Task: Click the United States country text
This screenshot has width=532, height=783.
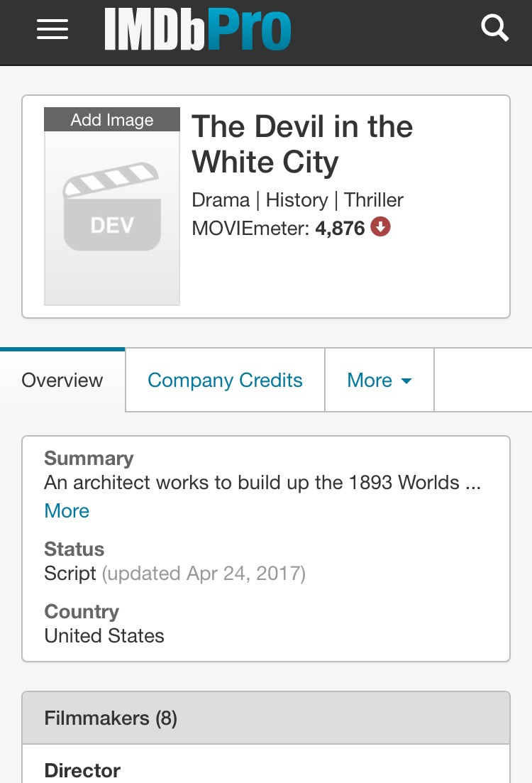Action: click(x=104, y=635)
